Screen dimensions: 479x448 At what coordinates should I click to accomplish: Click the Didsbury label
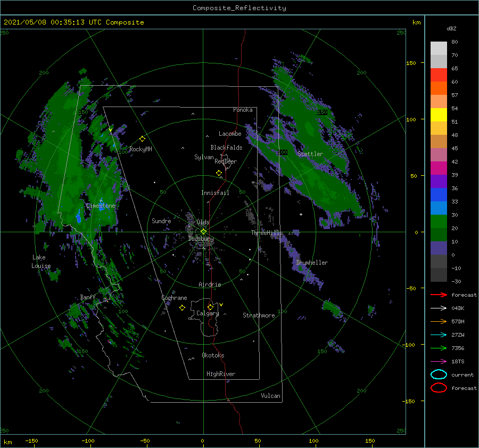[201, 239]
